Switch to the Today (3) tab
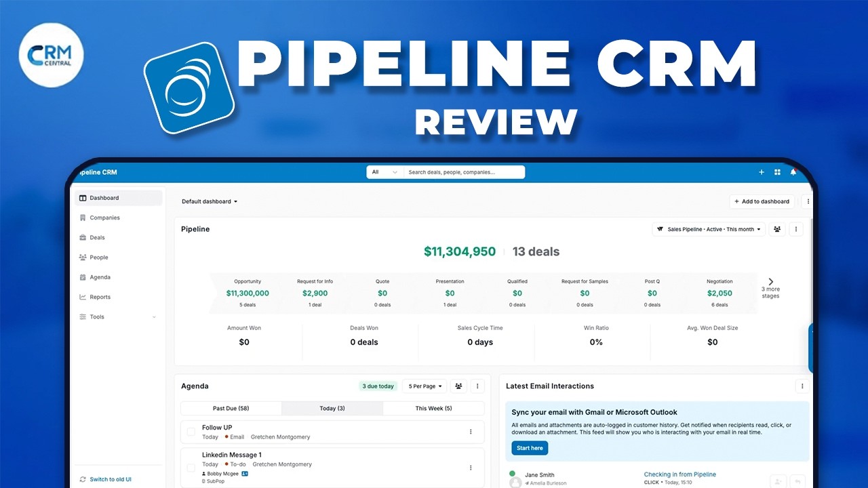 coord(332,408)
